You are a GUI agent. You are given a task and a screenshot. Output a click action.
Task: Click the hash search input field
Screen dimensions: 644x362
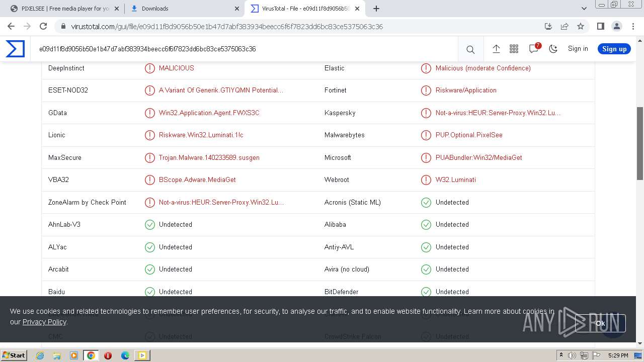point(244,49)
